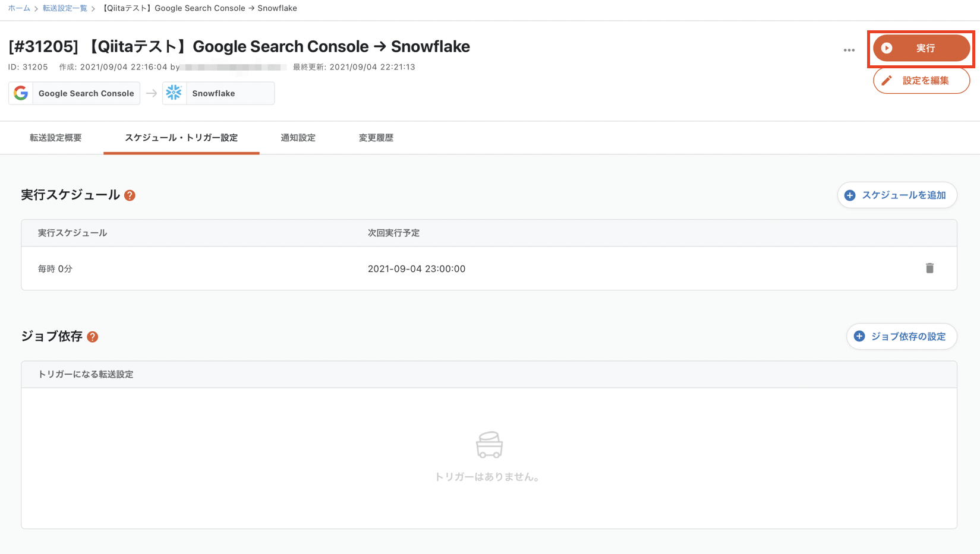Select the スケジュール・トリガー設定 tab
The image size is (980, 554).
(x=181, y=138)
